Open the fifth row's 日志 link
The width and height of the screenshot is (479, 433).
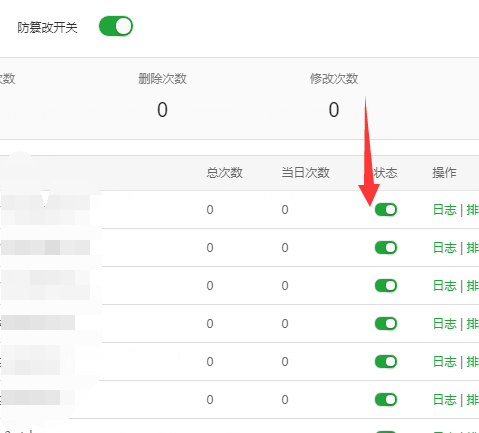[x=445, y=361]
